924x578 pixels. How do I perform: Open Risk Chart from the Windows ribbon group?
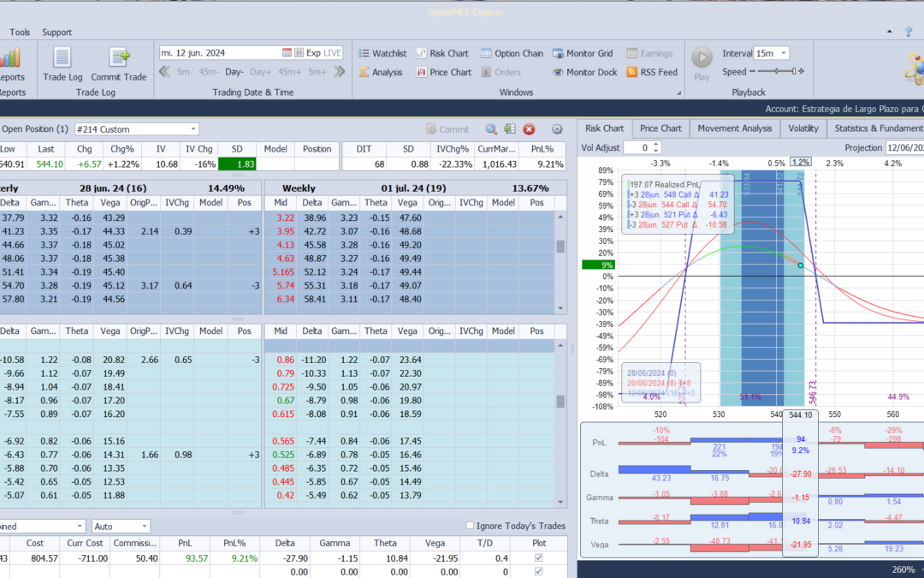point(442,53)
